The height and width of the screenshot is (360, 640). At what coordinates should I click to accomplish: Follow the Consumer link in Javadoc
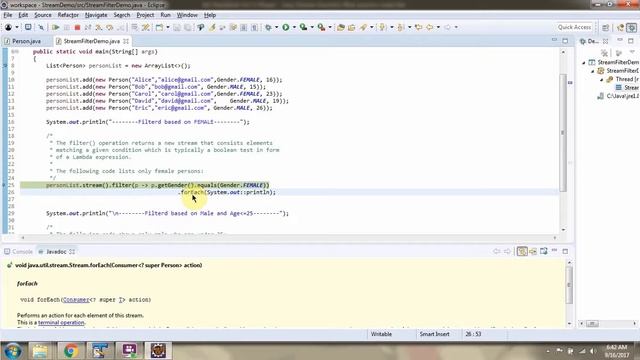[x=76, y=300]
